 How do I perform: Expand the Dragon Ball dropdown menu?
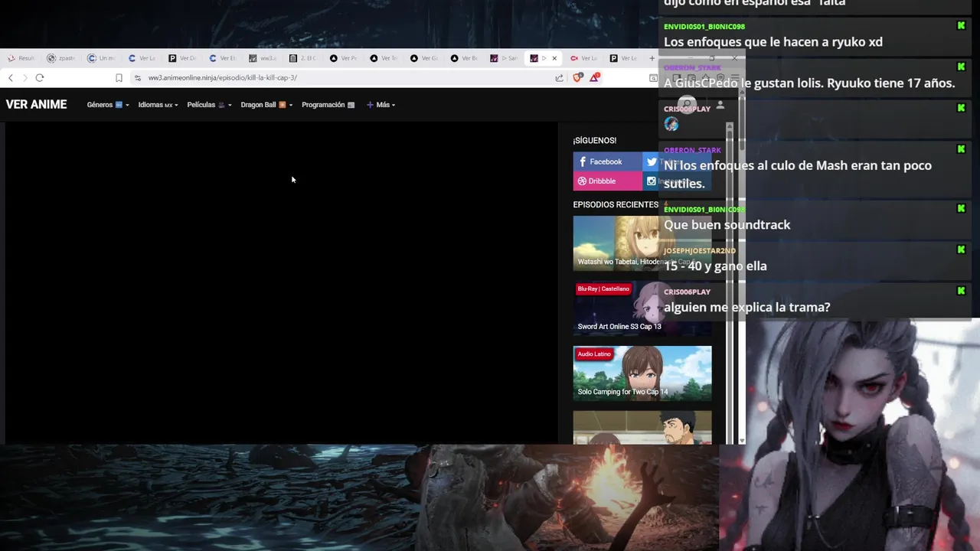(x=266, y=105)
